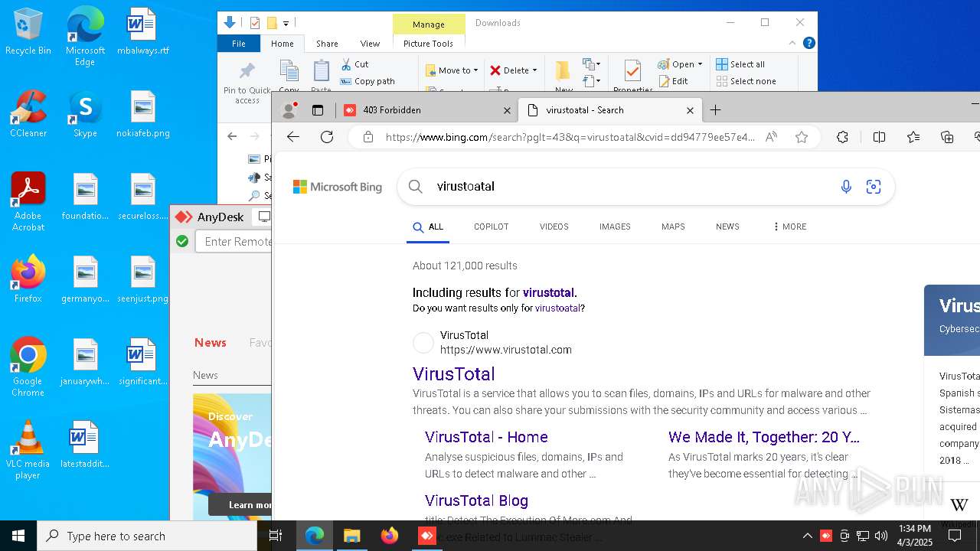Switch to Bing VIDEOS tab
The height and width of the screenshot is (551, 980).
coord(554,227)
